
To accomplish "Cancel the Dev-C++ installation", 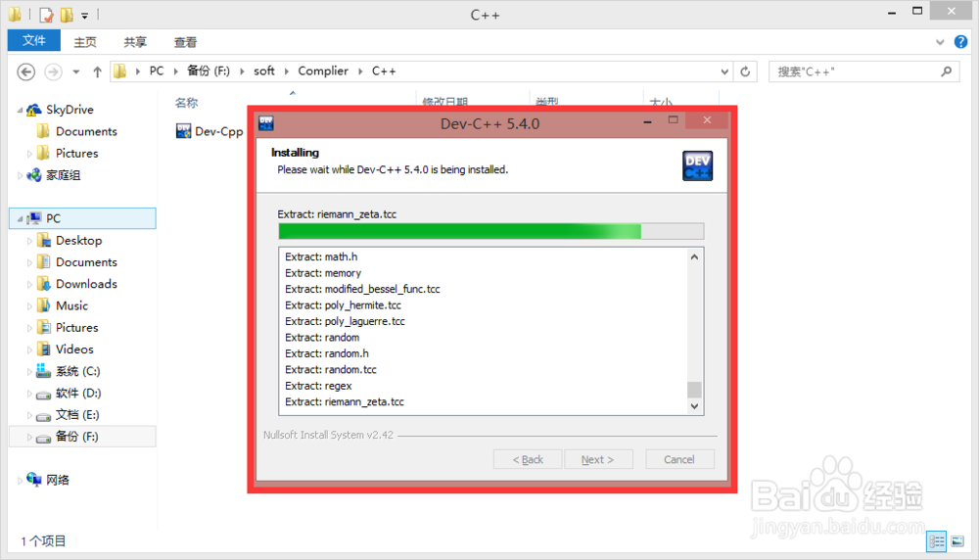I will (x=679, y=459).
